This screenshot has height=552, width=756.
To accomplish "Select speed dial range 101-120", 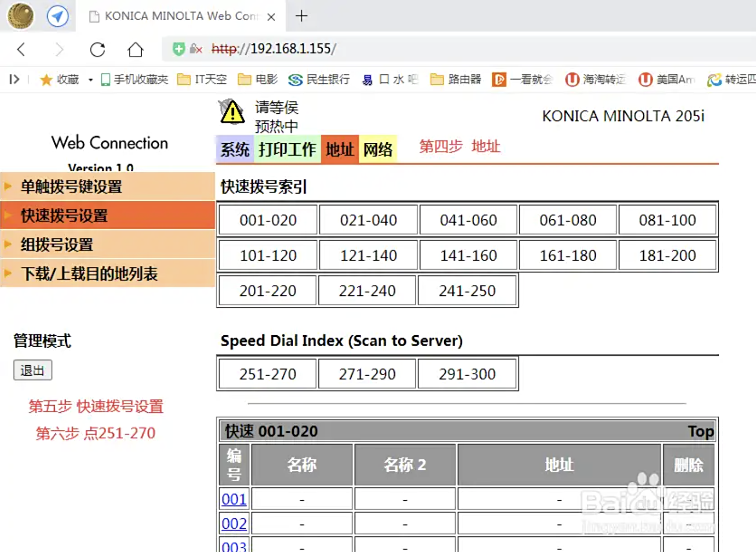I will (268, 255).
